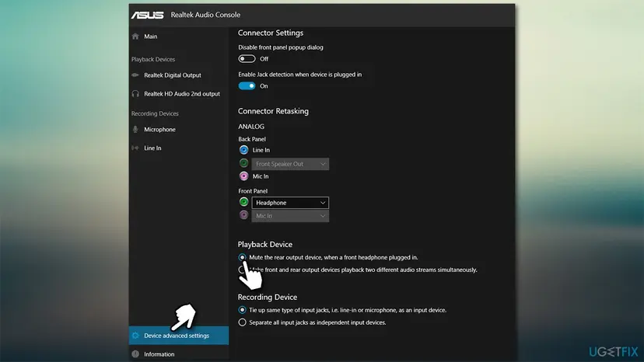Click the Back Panel label
This screenshot has height=362, width=644.
252,139
